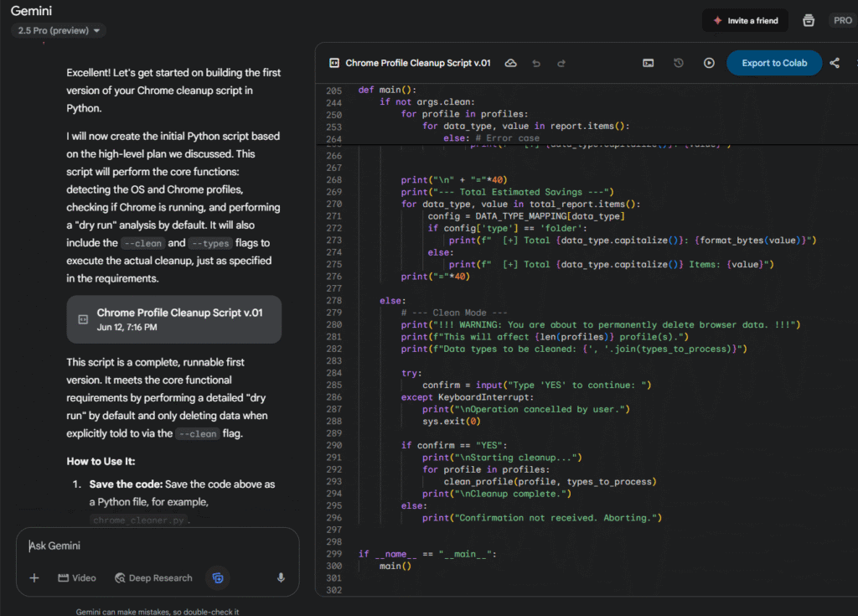Open the console panel icon
858x616 pixels.
[x=648, y=63]
